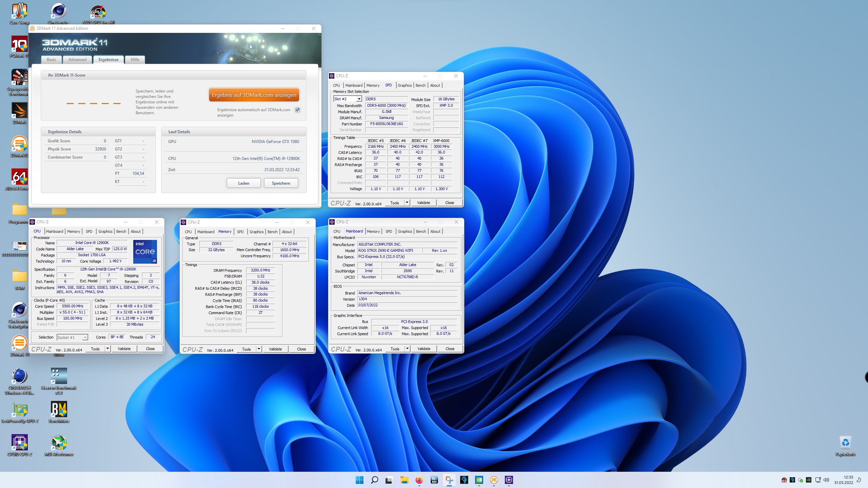Screen dimensions: 868x488
Task: Toggle automatic results display on 3DMark.com checkbox
Action: tap(297, 110)
